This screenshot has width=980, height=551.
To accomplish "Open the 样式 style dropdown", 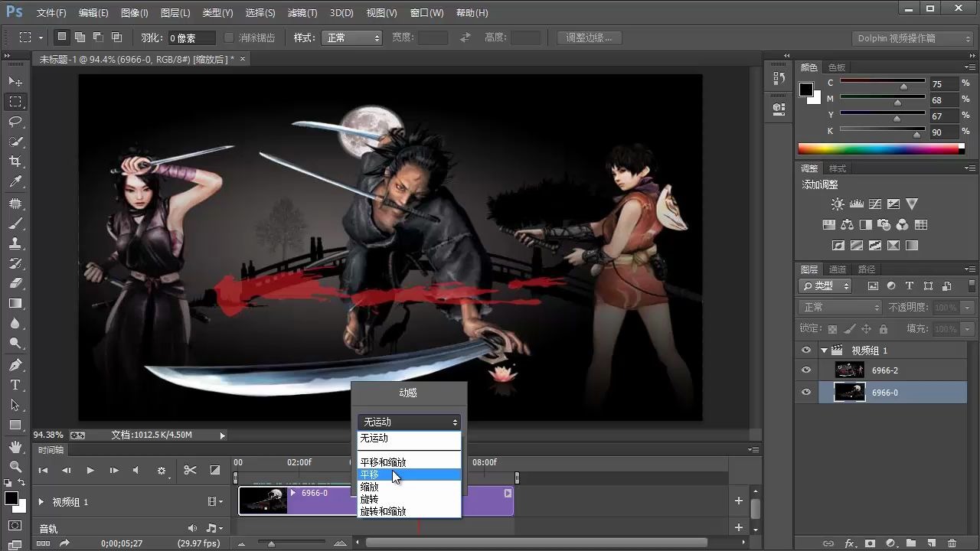I will (352, 37).
